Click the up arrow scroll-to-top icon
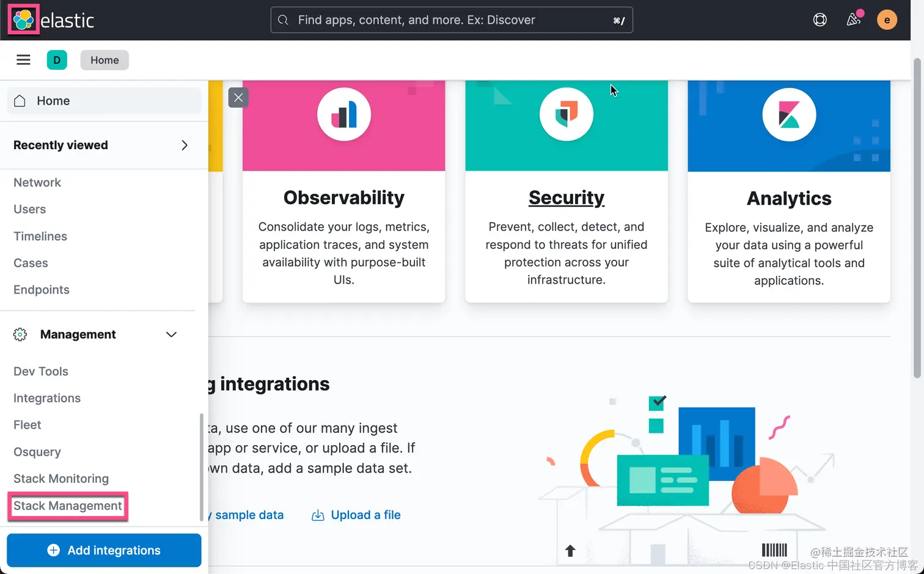924x574 pixels. point(570,551)
